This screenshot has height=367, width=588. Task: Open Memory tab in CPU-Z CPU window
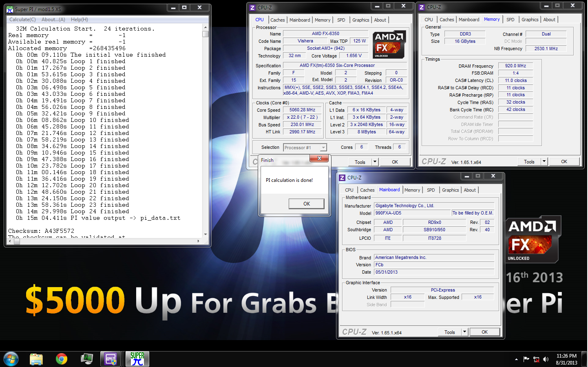[x=323, y=20]
